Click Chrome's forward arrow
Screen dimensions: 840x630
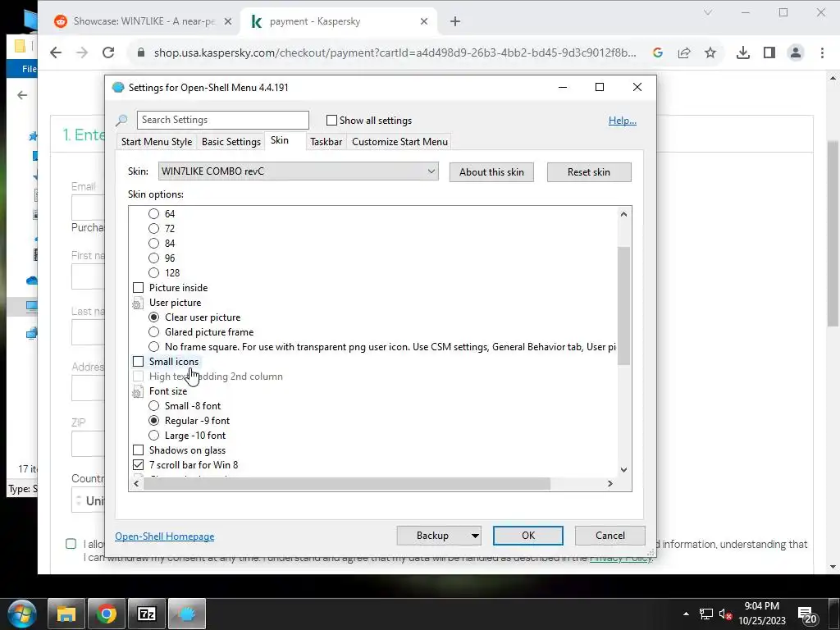pos(82,52)
